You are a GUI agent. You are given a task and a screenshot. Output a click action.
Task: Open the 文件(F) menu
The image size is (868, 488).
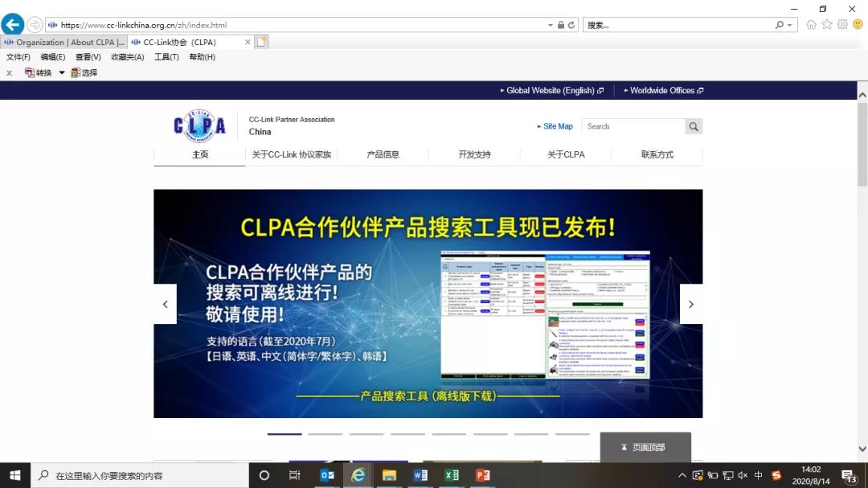[x=18, y=57]
